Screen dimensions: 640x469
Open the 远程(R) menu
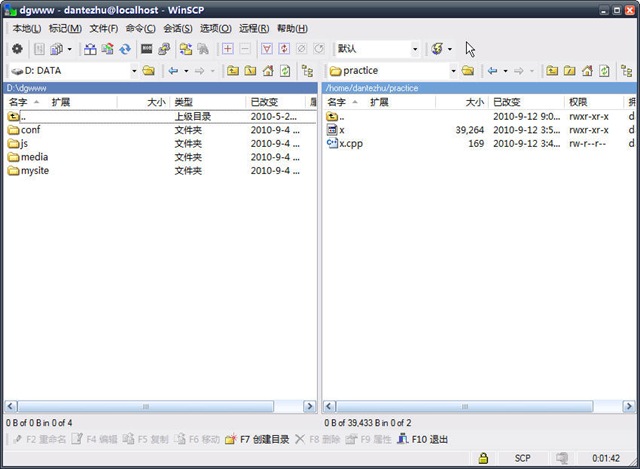(254, 29)
